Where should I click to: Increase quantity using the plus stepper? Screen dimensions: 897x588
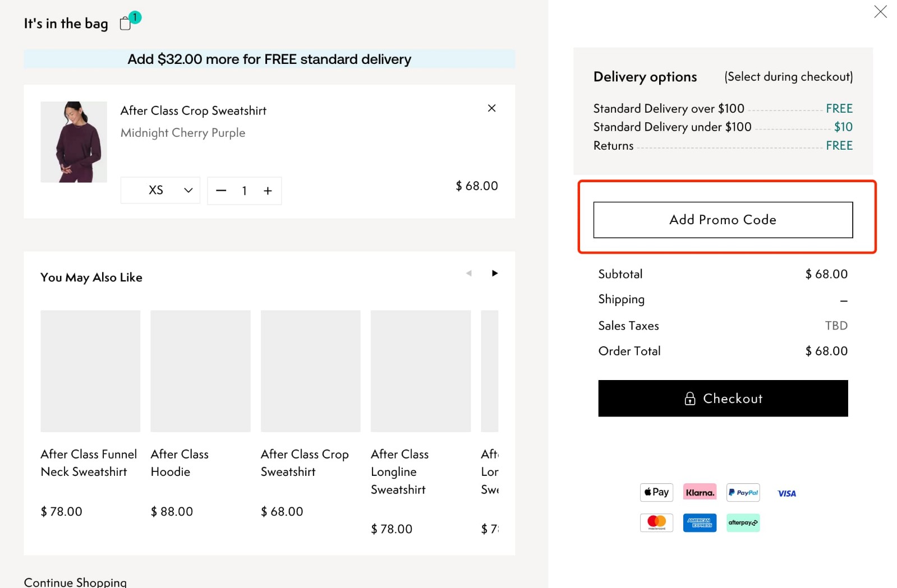(268, 191)
